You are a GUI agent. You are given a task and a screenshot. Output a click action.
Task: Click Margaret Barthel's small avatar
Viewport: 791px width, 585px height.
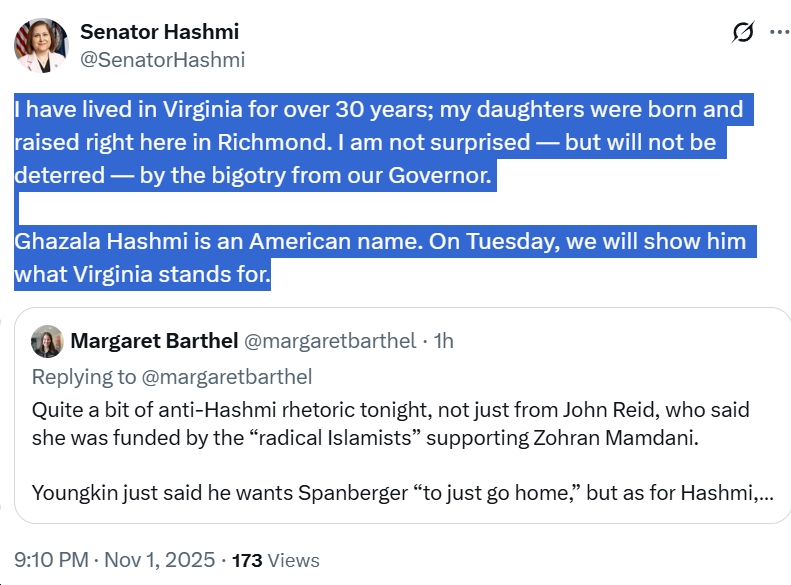47,341
